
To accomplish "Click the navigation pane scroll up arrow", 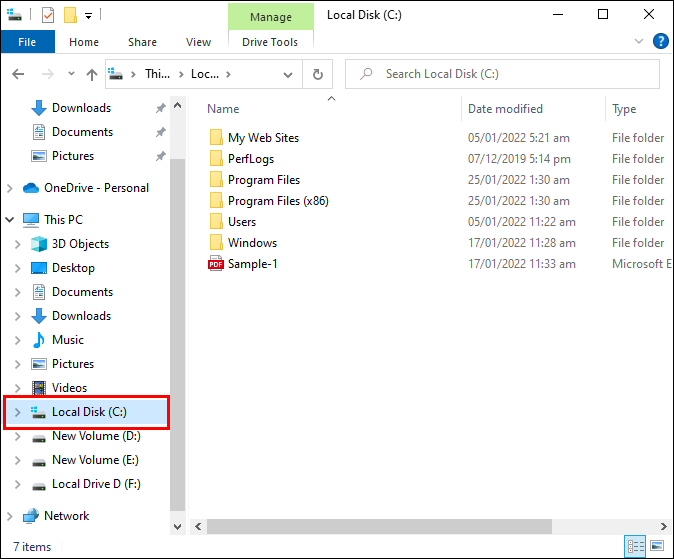I will coord(178,106).
